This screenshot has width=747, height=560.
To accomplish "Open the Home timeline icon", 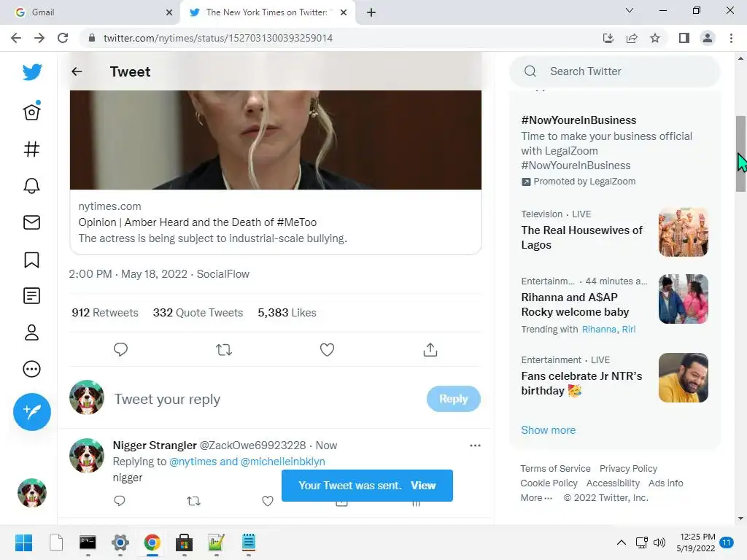I will tap(32, 111).
